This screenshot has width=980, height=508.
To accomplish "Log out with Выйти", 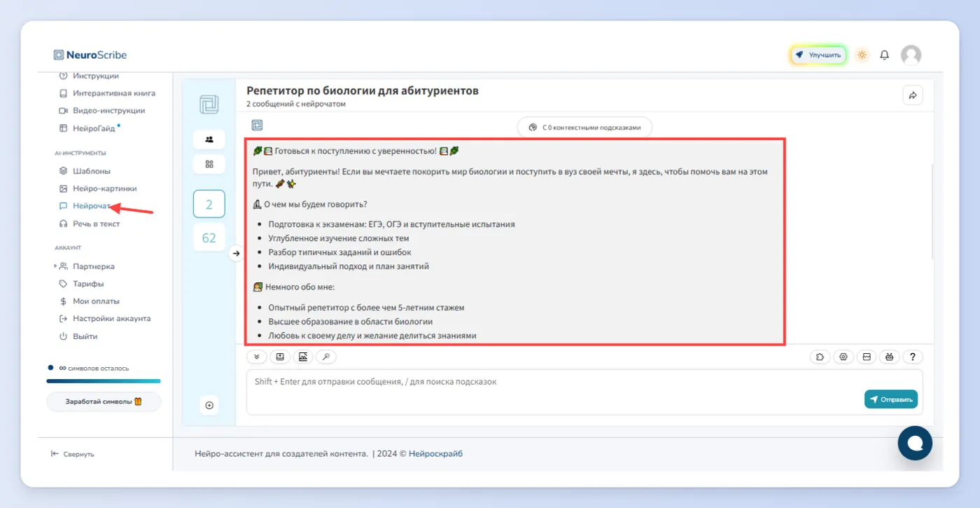I will 78,336.
